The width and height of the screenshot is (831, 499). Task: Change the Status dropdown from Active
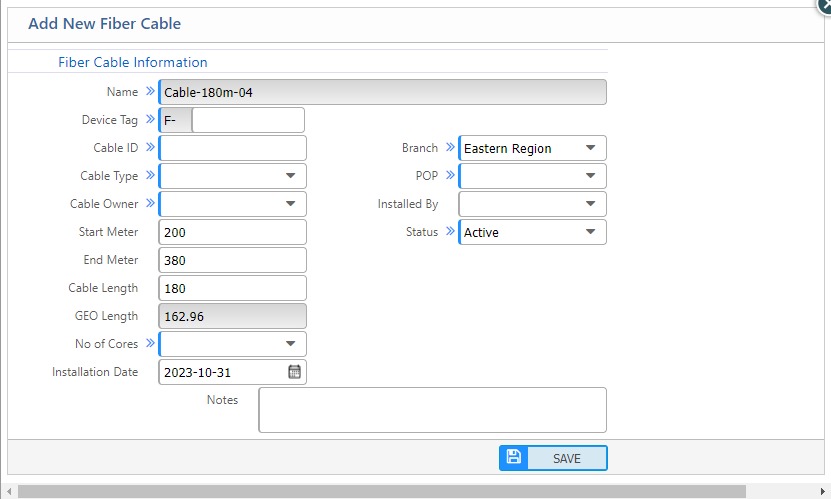coord(590,232)
